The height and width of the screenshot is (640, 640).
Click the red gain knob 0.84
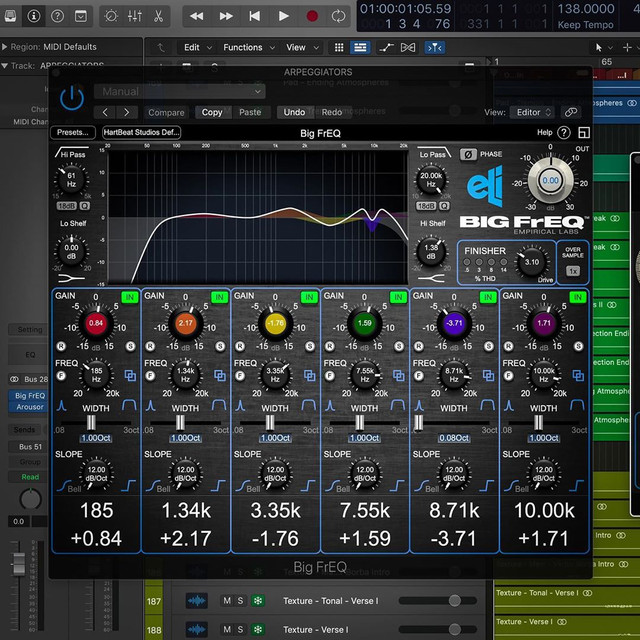click(x=96, y=323)
